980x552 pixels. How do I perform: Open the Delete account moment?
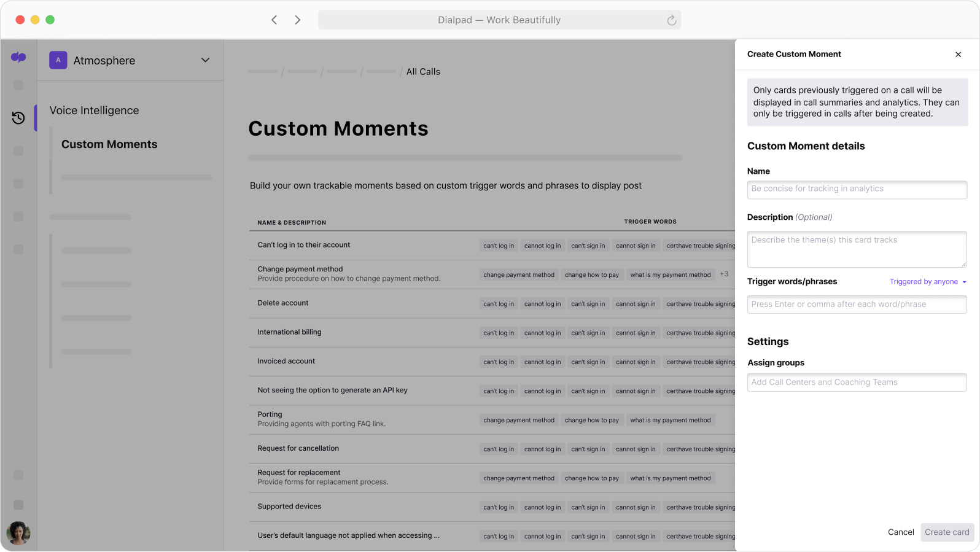(x=492, y=303)
